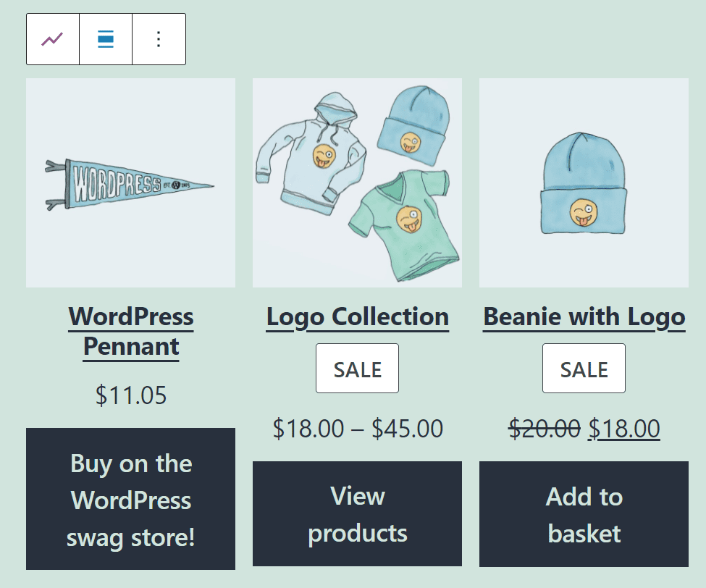Click the WordPress Pennant product image

[130, 182]
